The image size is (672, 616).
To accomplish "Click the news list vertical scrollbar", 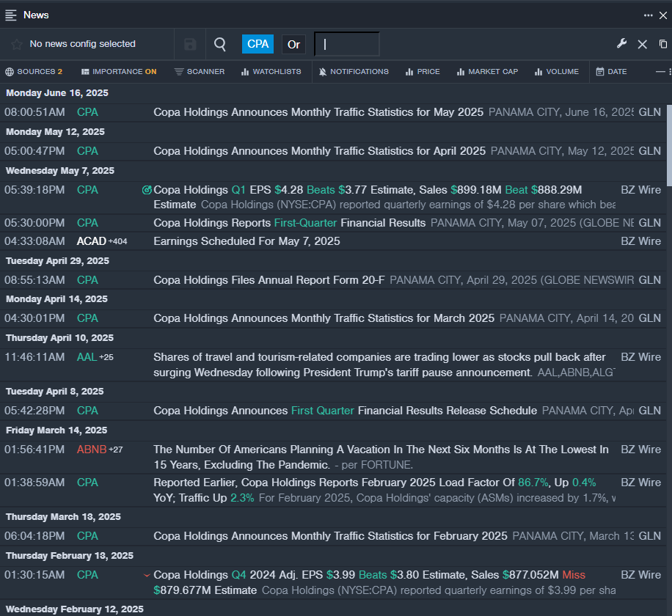I will [668, 147].
